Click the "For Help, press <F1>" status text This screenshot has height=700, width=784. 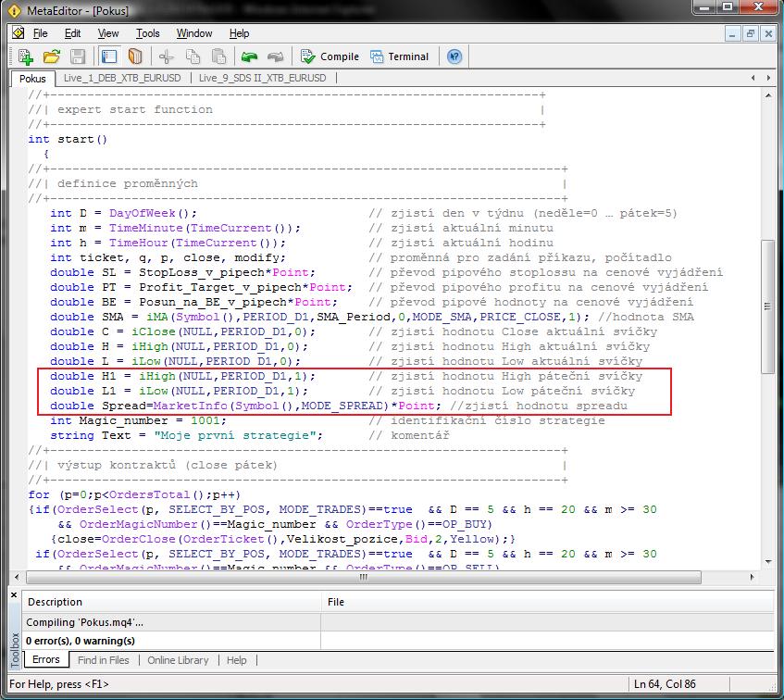coord(59,684)
